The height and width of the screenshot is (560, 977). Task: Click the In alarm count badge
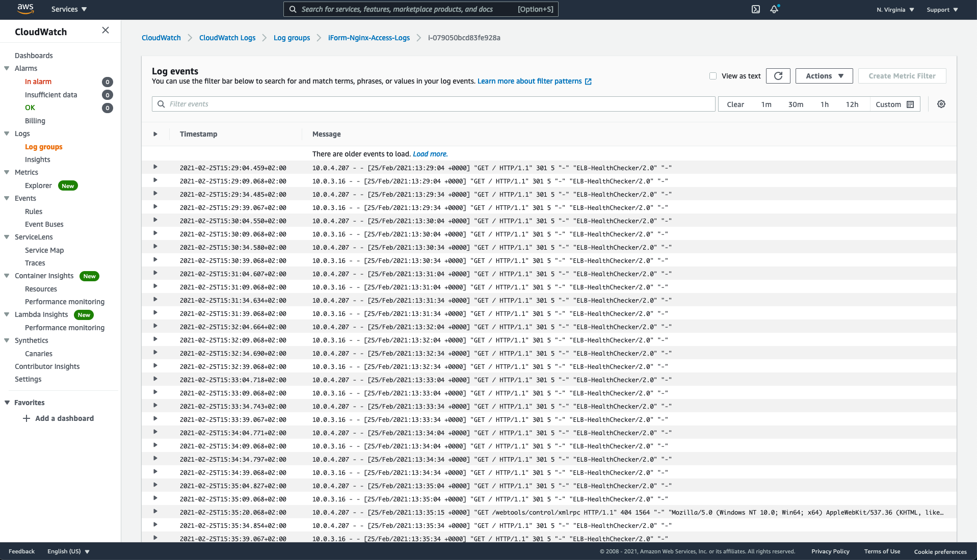point(107,82)
